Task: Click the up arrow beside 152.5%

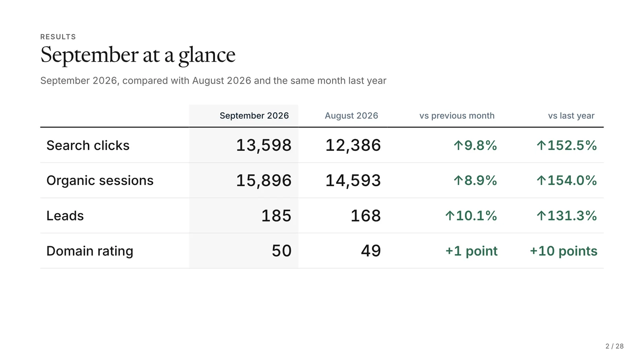Action: coord(541,145)
